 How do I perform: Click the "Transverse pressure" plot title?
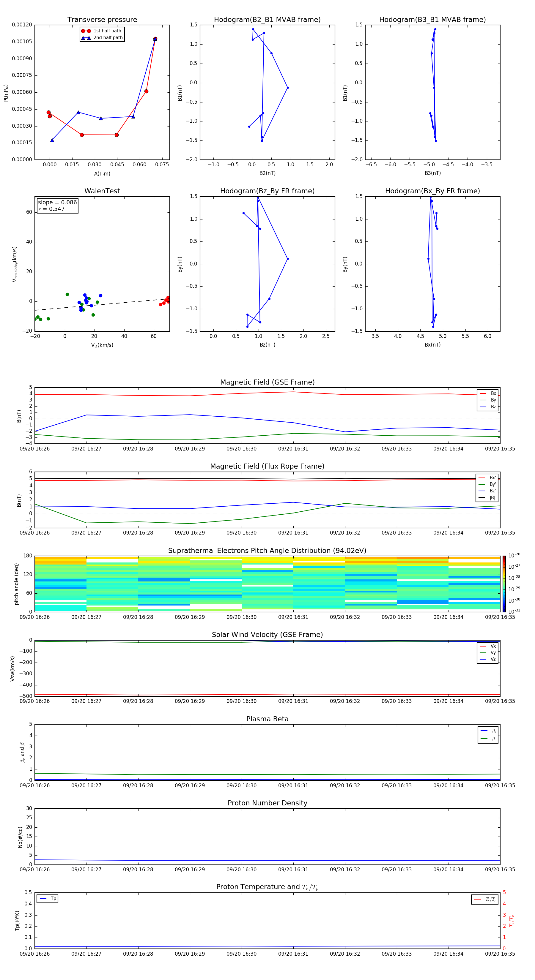(x=102, y=20)
